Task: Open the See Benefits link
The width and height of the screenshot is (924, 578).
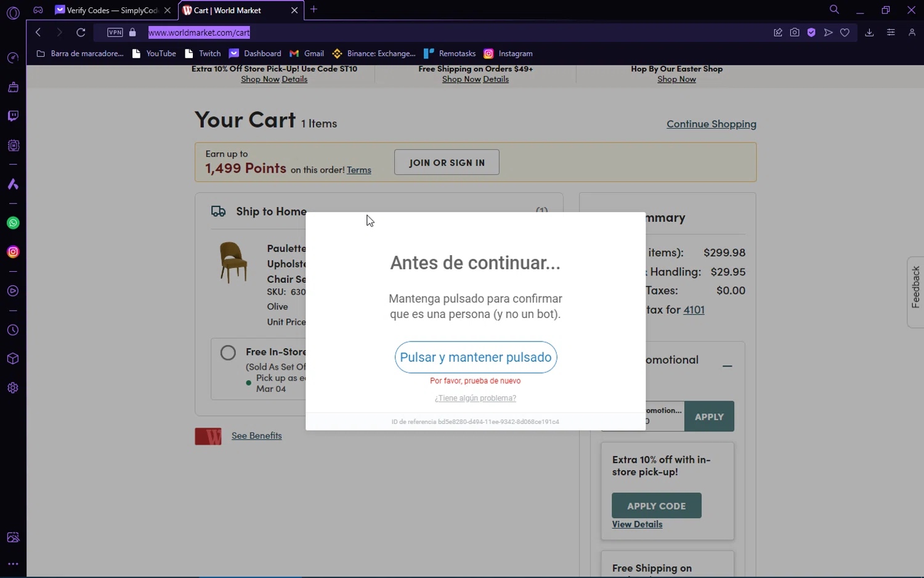Action: pyautogui.click(x=257, y=436)
